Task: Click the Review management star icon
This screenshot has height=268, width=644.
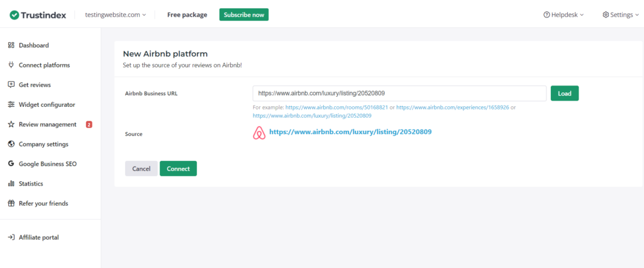Action: [11, 125]
